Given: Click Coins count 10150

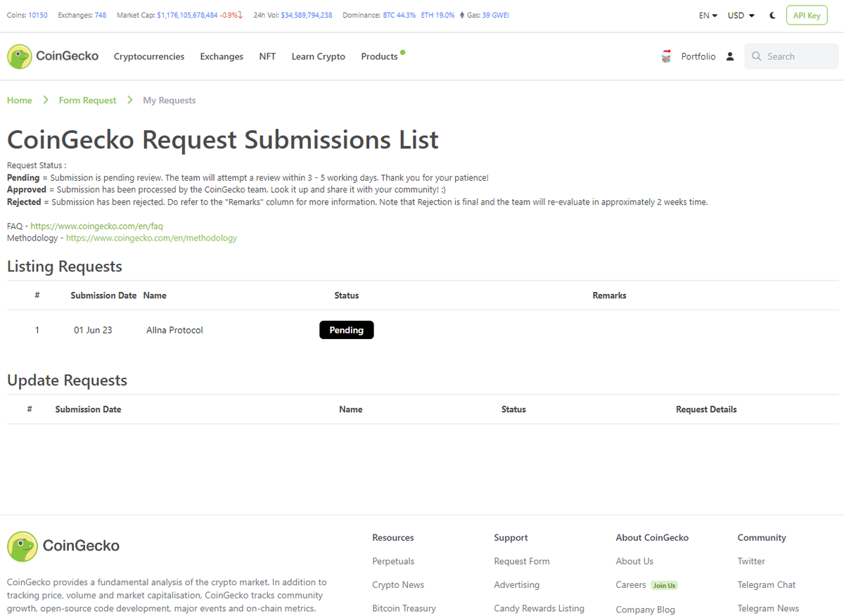Looking at the screenshot, I should [x=38, y=15].
